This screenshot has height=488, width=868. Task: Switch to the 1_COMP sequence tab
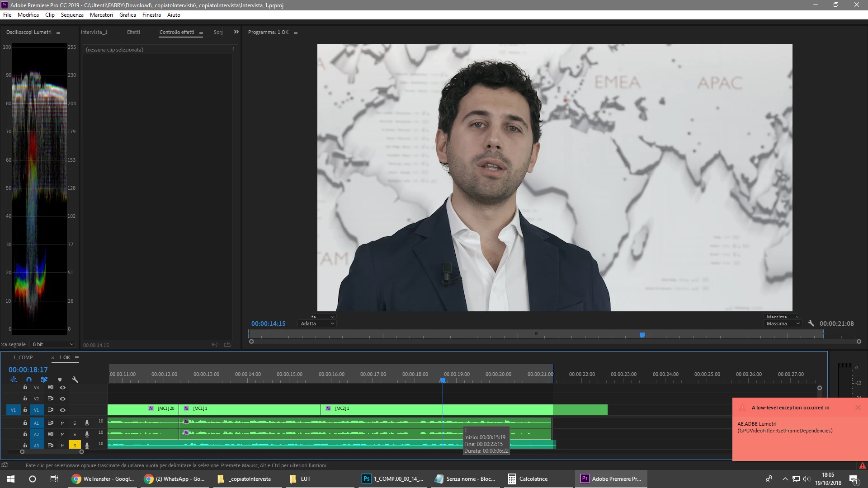23,357
